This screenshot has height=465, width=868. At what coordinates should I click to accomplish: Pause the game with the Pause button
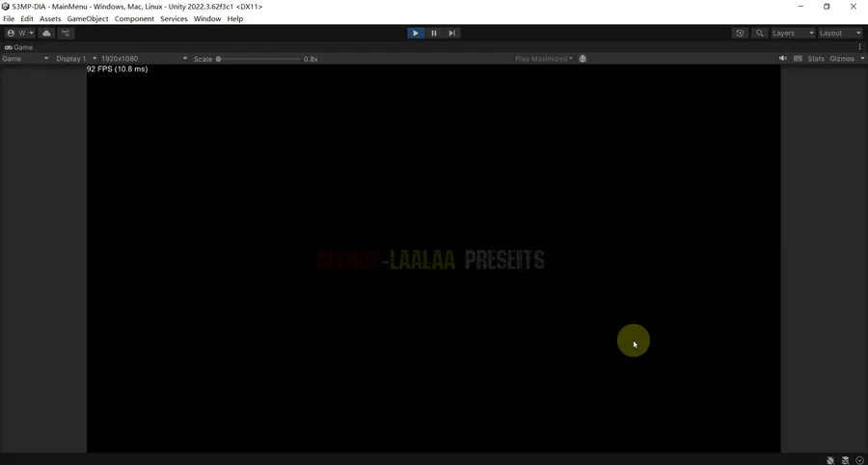click(434, 33)
